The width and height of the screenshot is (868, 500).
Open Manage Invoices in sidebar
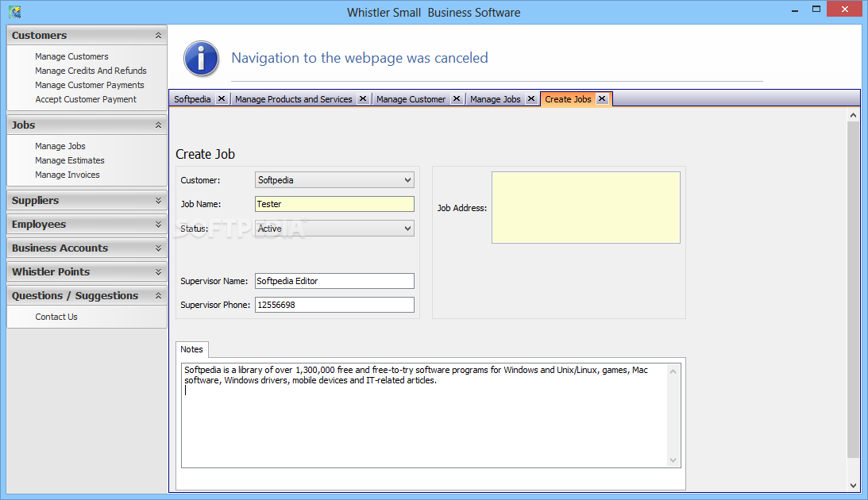[68, 175]
